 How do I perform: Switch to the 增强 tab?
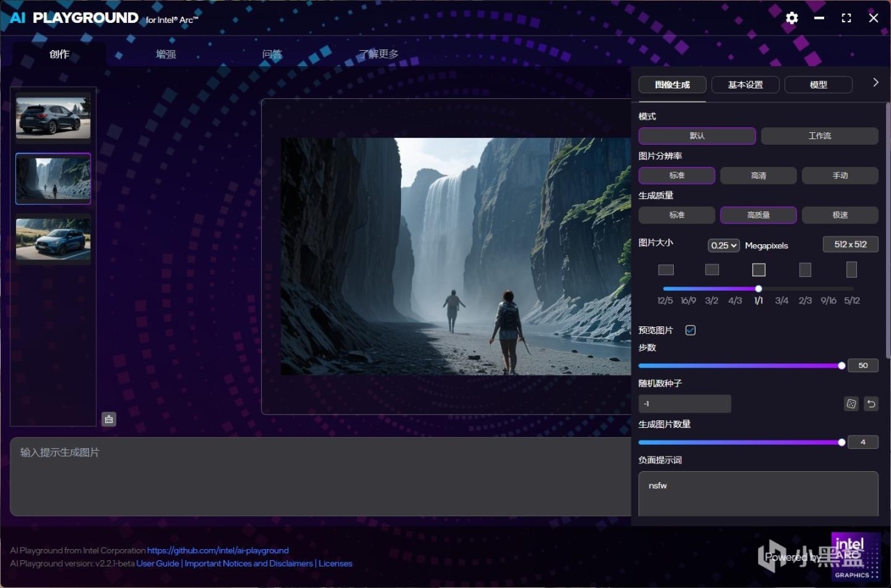pos(166,54)
